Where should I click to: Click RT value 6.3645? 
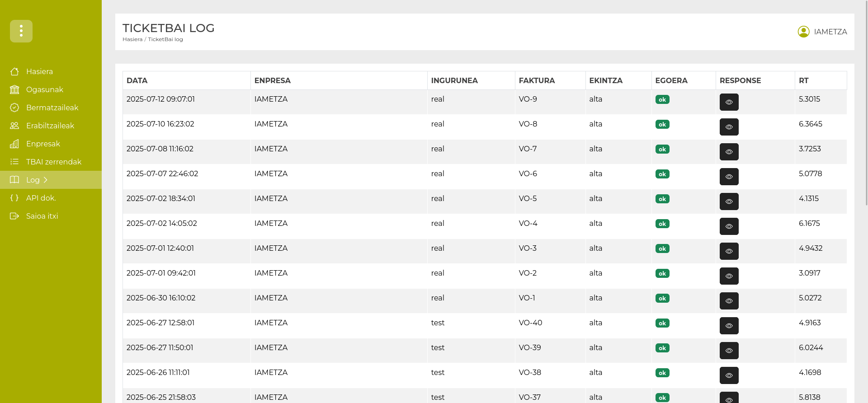[811, 124]
